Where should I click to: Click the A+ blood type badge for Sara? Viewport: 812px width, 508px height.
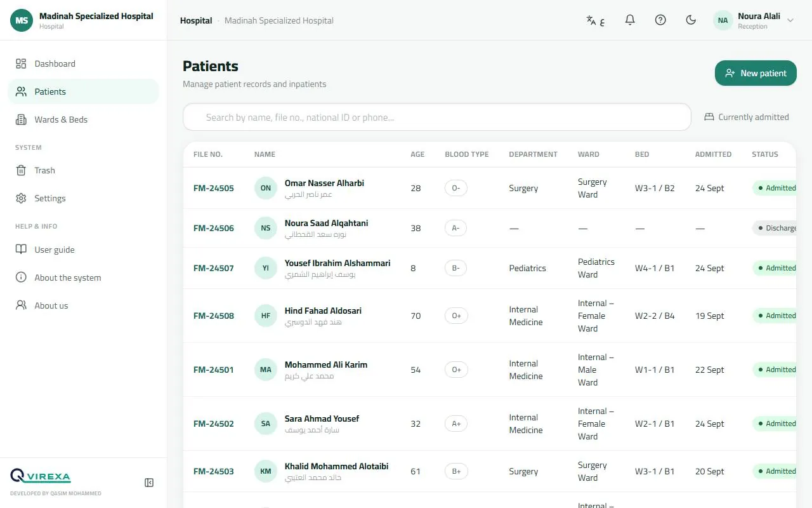click(x=456, y=424)
